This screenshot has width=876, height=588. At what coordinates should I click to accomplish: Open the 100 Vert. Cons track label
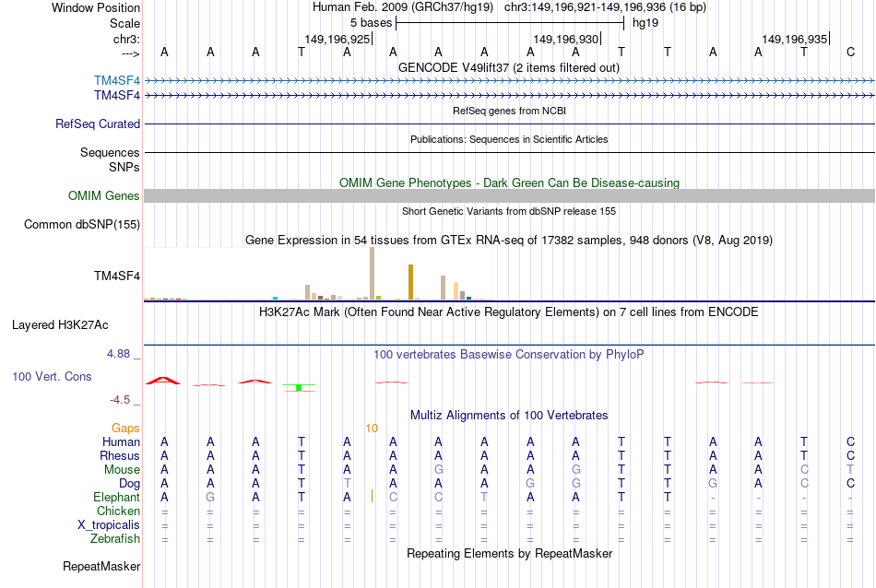coord(52,377)
